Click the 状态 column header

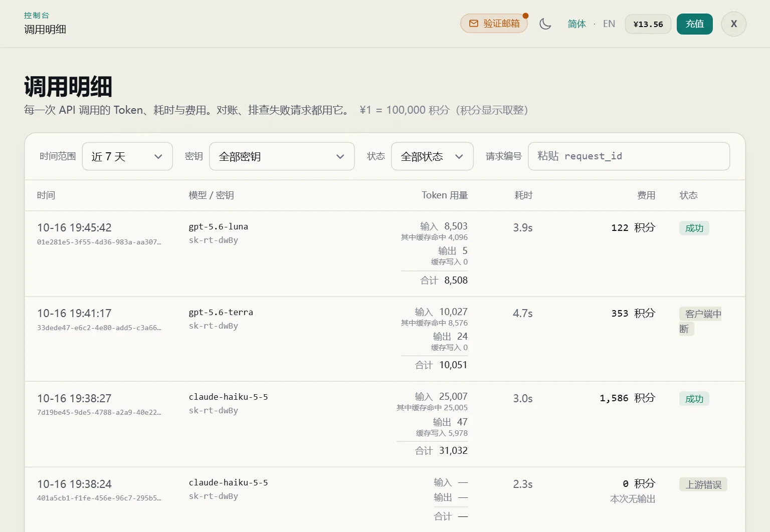coord(689,195)
